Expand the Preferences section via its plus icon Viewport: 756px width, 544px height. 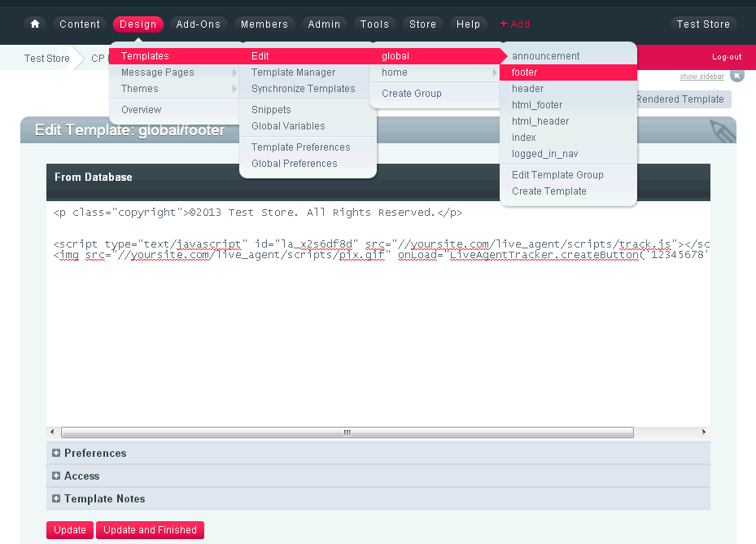[55, 453]
